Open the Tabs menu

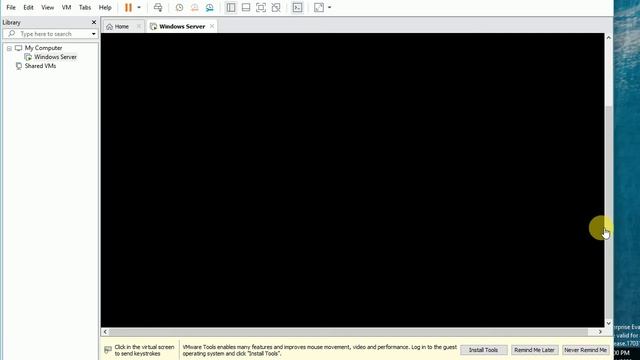coord(84,7)
